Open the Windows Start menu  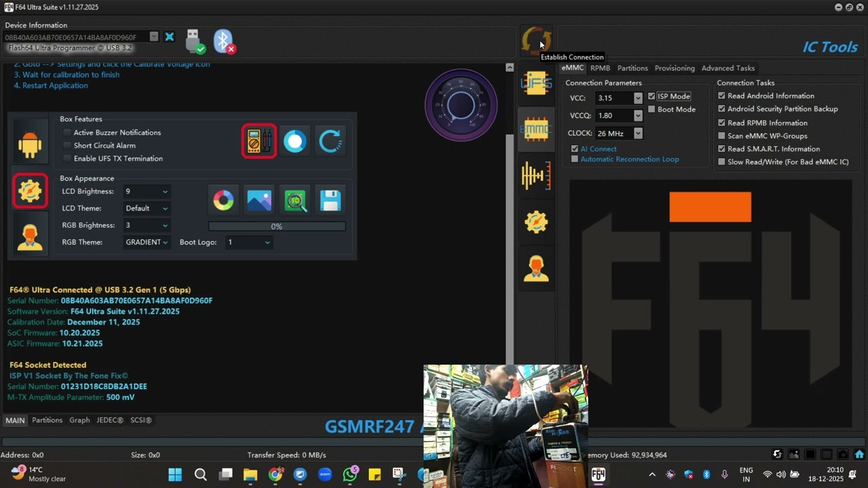[175, 474]
